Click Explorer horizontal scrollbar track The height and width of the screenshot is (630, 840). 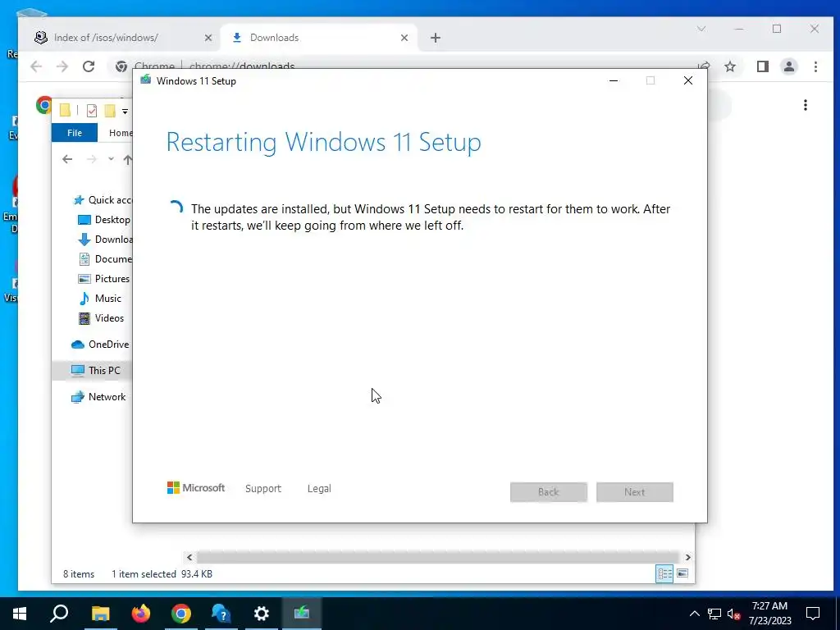coord(438,557)
